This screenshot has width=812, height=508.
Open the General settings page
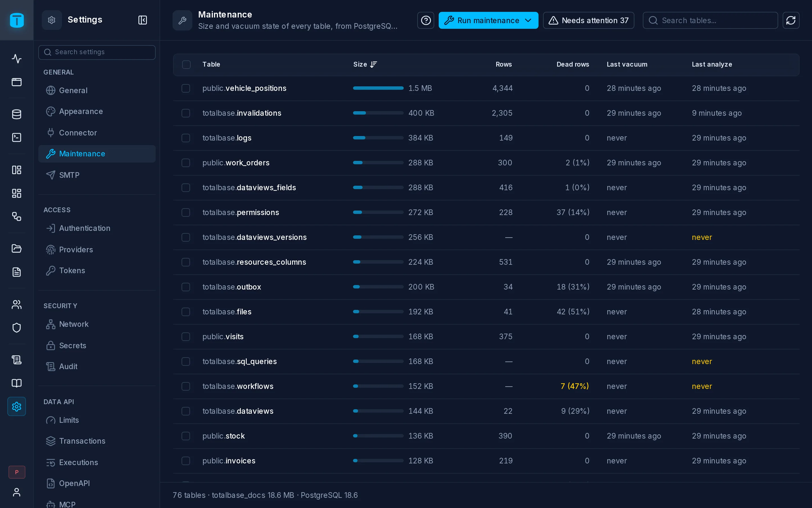click(x=97, y=90)
